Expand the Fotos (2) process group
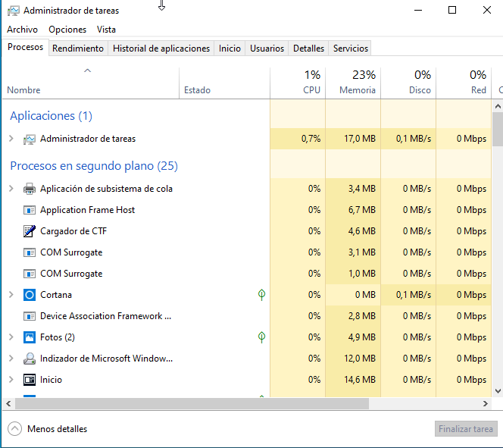 coord(11,337)
